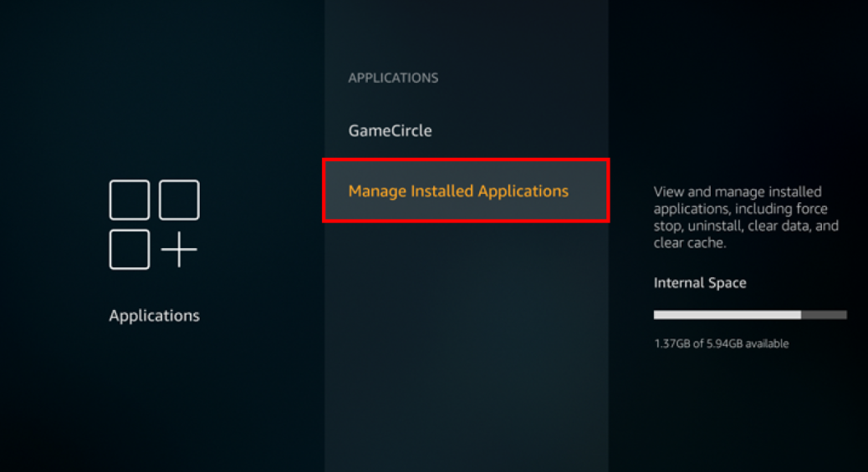This screenshot has height=472, width=868.
Task: Click the APPLICATIONS section header
Action: point(393,78)
